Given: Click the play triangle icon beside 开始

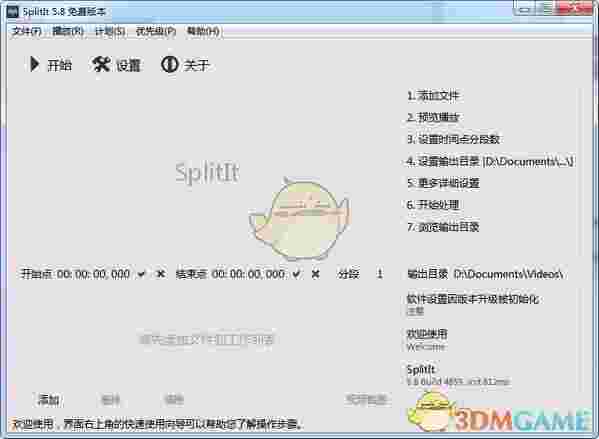Looking at the screenshot, I should (34, 64).
